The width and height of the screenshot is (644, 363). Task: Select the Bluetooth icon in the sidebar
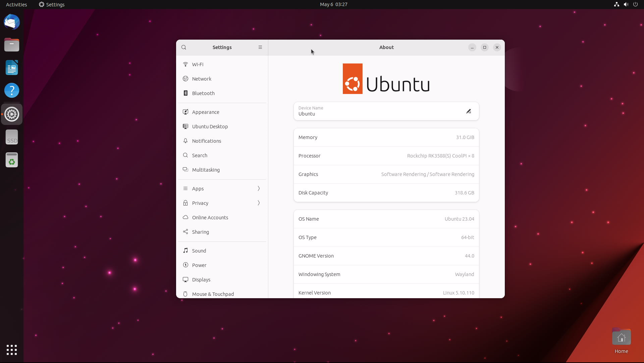pyautogui.click(x=185, y=93)
